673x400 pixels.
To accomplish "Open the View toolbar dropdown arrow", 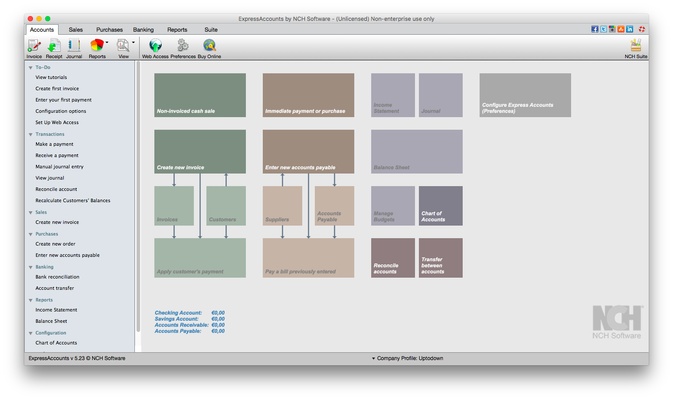I will coord(133,43).
